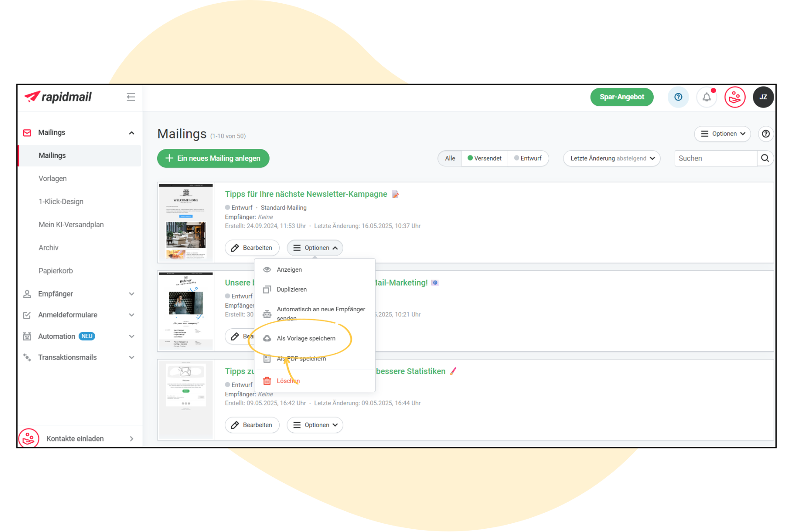This screenshot has width=793, height=532.
Task: Click the robot icon for automatic sending
Action: pyautogui.click(x=267, y=314)
